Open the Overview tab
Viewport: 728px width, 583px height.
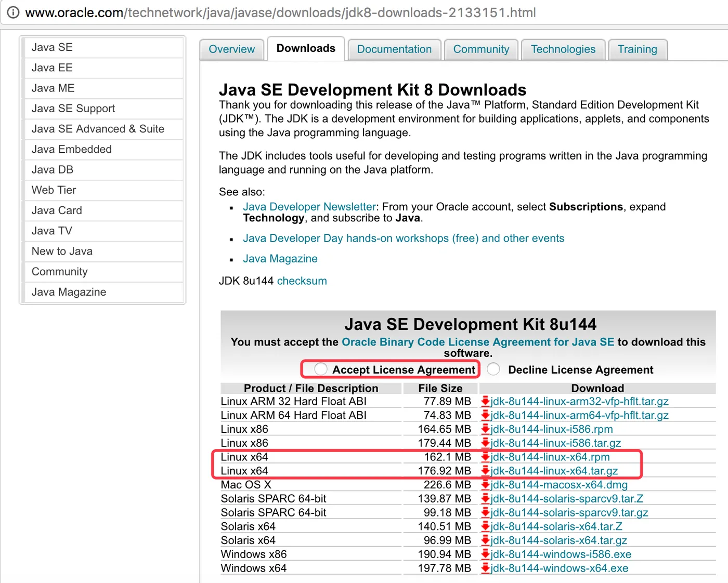click(232, 49)
